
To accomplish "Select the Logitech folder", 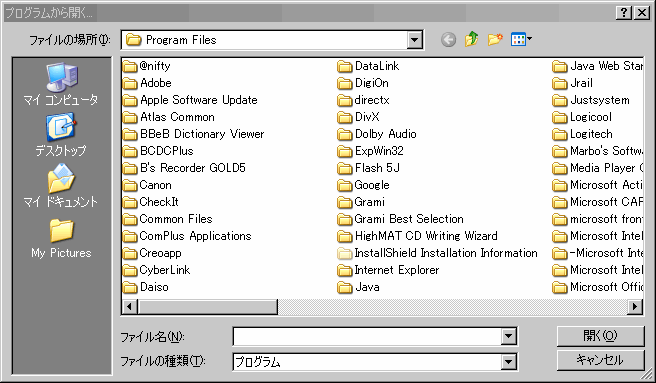I will 582,134.
